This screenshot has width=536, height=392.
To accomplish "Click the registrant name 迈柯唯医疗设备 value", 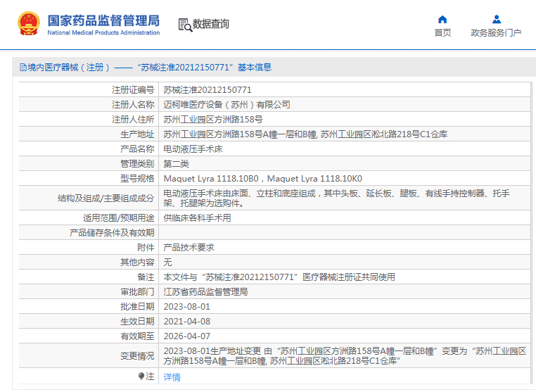I will click(227, 105).
